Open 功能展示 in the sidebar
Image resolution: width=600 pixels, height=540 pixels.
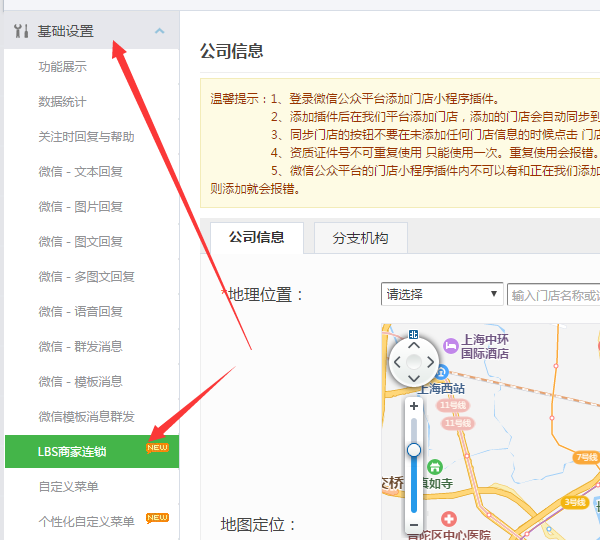coord(62,67)
